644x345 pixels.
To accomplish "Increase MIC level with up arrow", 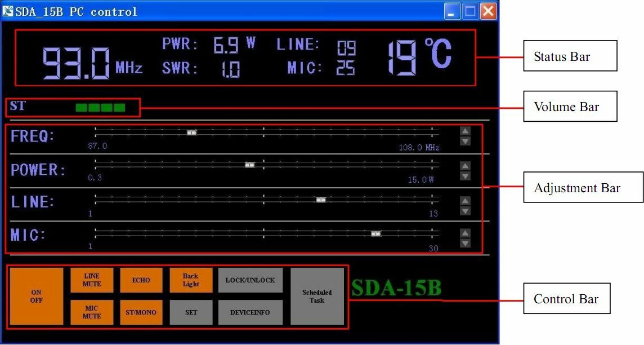I will coord(465,233).
